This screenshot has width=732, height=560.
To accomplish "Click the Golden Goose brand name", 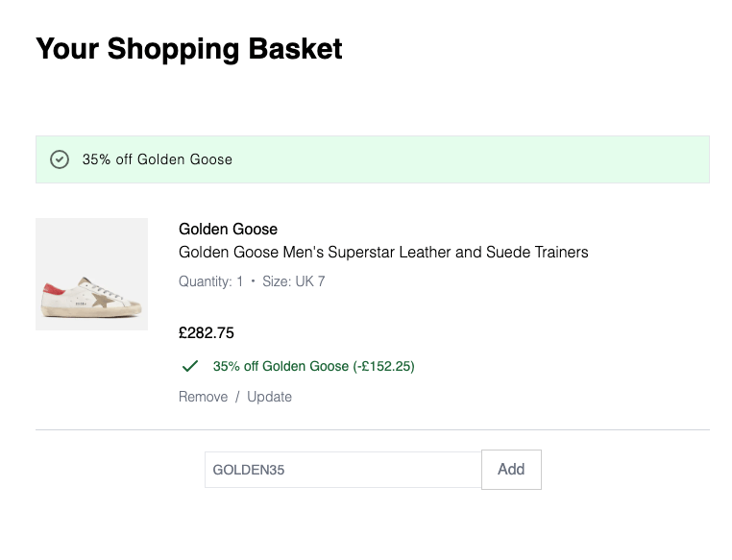I will click(x=228, y=229).
